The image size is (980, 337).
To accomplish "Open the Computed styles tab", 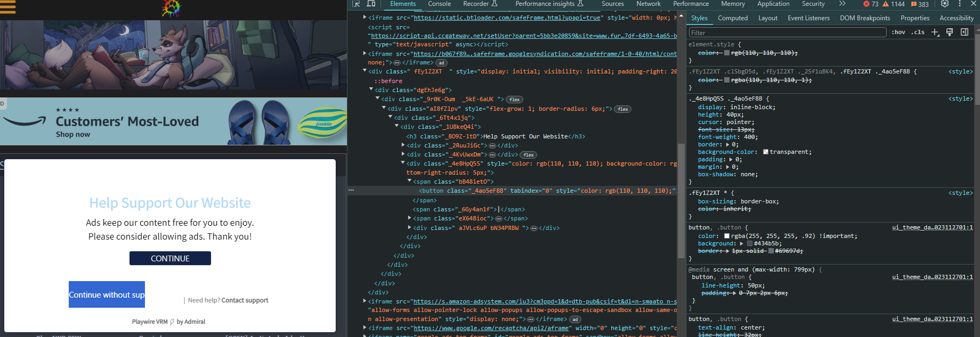I will coord(733,18).
